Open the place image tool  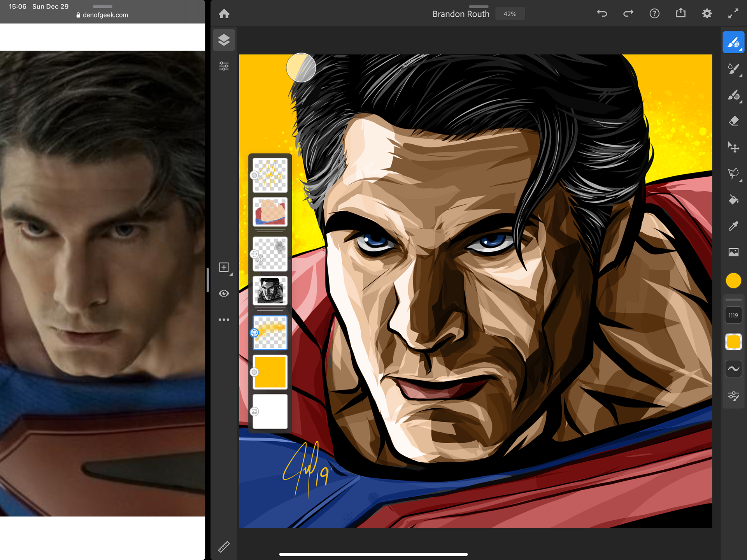(733, 252)
